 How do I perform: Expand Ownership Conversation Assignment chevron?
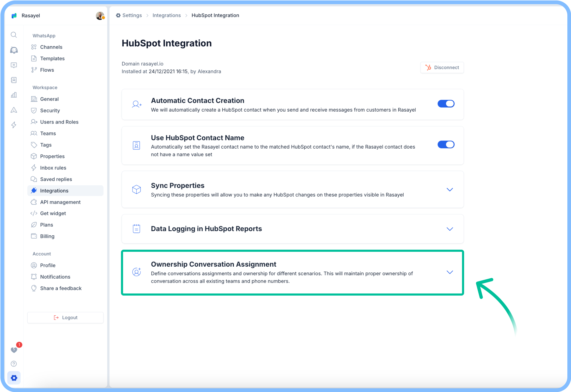pos(449,272)
